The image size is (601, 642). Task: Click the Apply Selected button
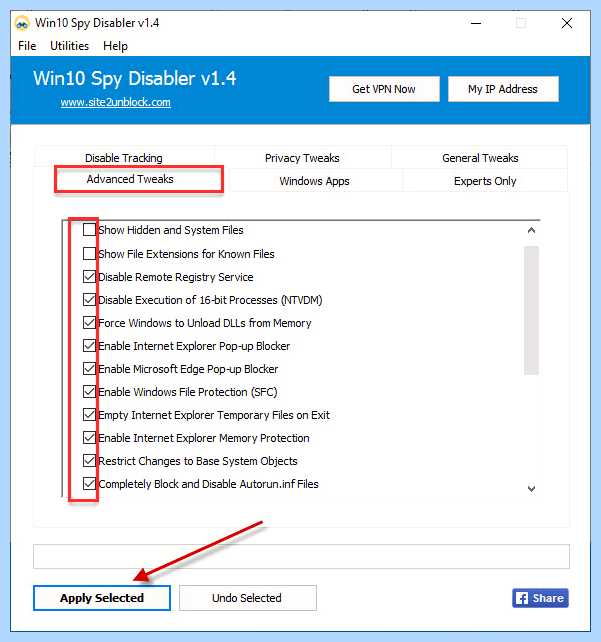102,598
